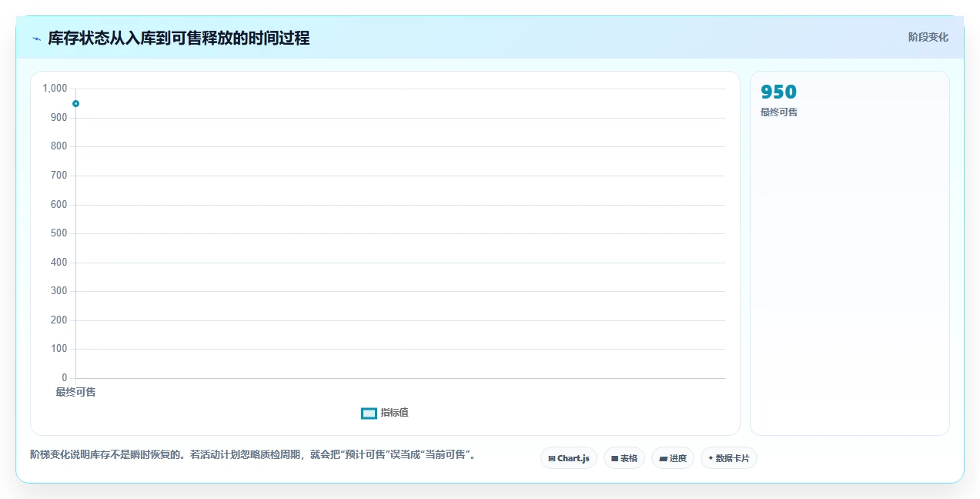Image resolution: width=980 pixels, height=499 pixels.
Task: Click the 最终可售 x-axis label
Action: pos(75,392)
